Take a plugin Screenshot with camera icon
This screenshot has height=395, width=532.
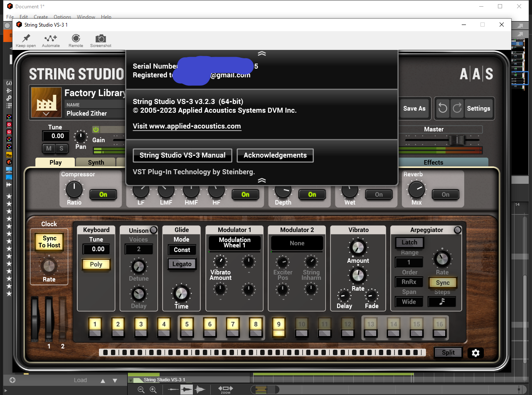[x=101, y=38]
